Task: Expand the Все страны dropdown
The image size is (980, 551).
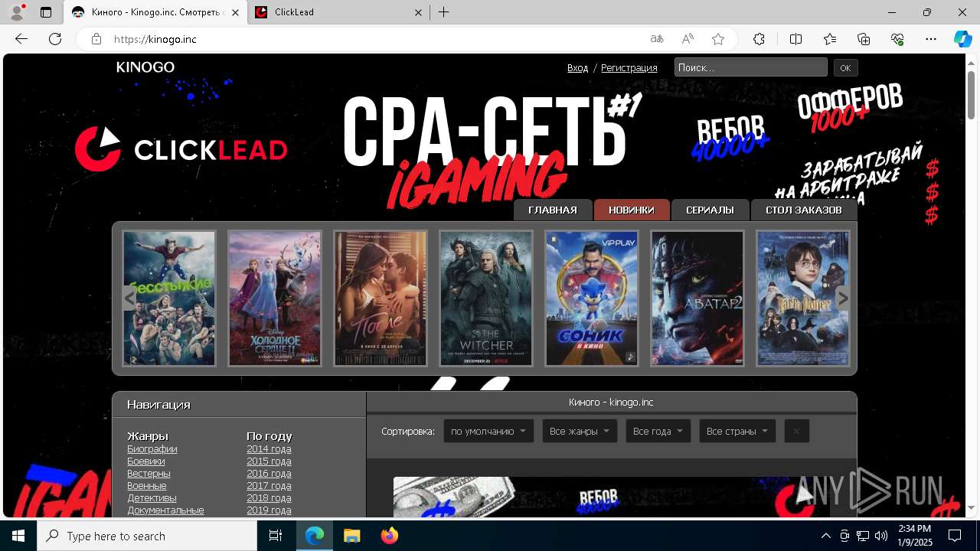Action: pos(737,431)
